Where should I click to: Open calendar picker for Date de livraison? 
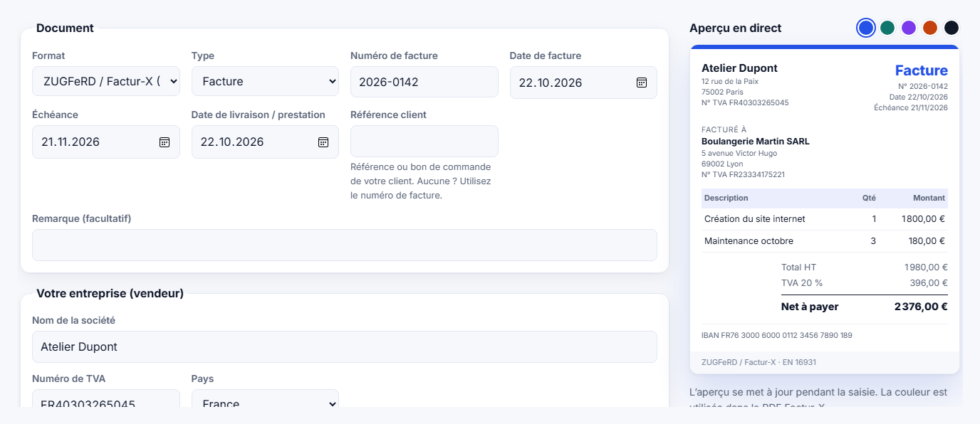coord(323,142)
